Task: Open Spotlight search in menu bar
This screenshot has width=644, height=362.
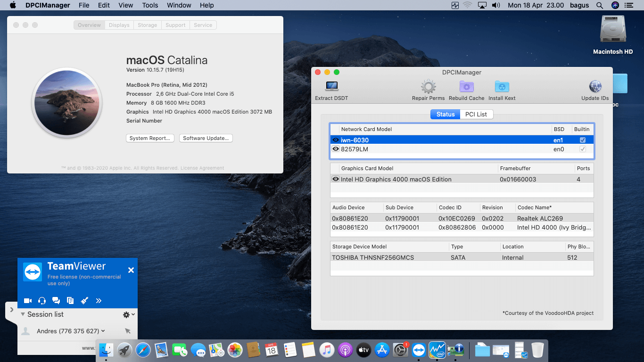Action: [x=600, y=6]
